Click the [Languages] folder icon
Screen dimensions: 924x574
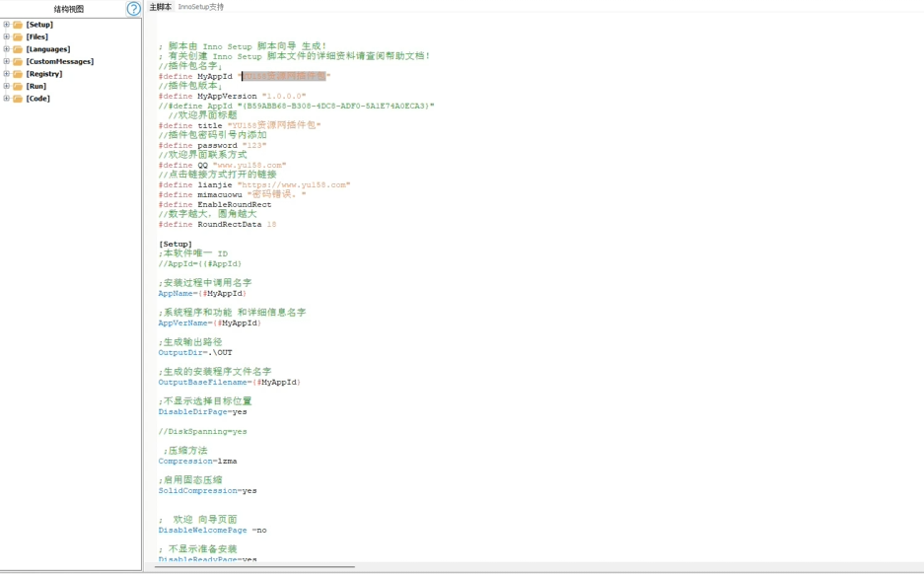coord(18,49)
